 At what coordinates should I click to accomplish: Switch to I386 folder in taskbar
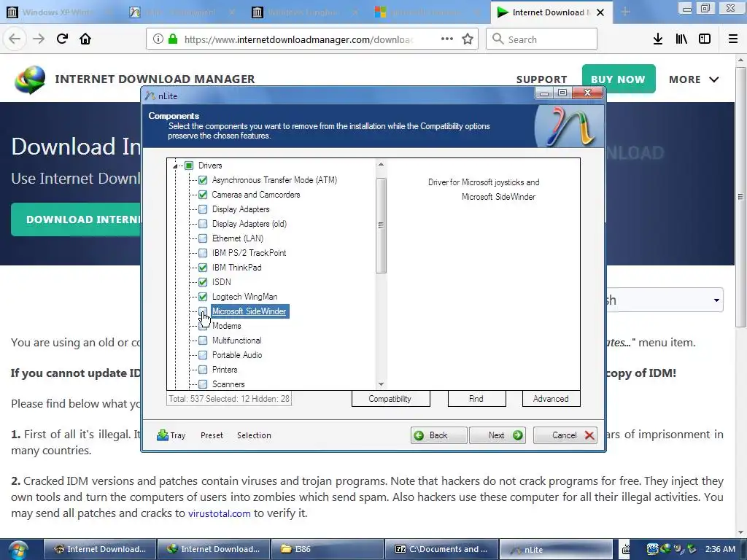tap(328, 549)
